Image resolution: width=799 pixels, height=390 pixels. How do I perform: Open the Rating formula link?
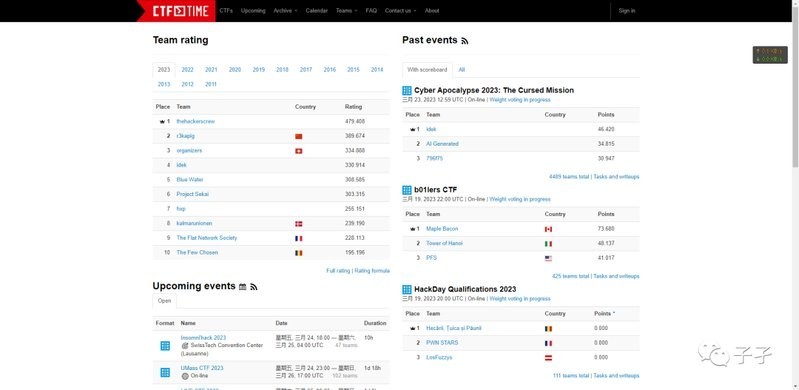[372, 271]
